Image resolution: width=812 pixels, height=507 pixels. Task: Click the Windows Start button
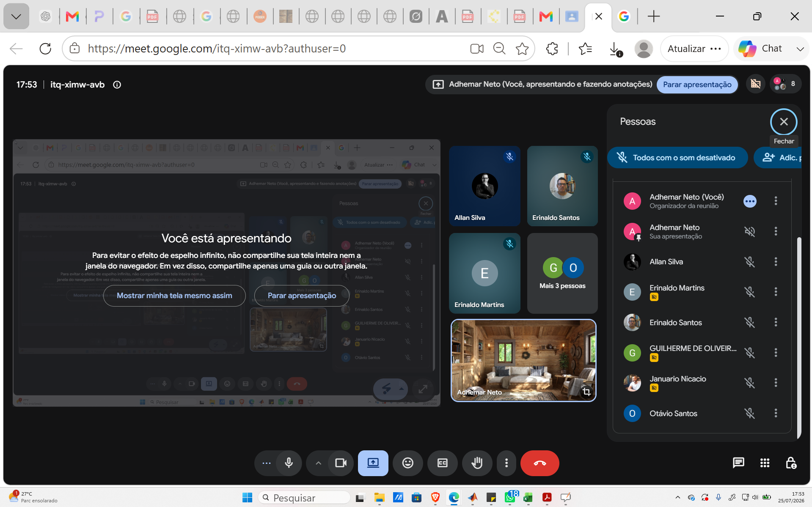(x=247, y=497)
